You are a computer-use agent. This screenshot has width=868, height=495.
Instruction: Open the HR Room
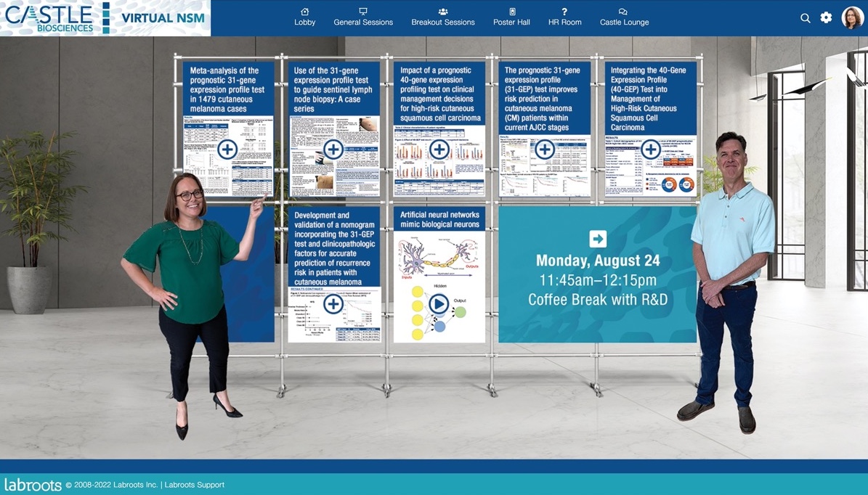click(564, 17)
